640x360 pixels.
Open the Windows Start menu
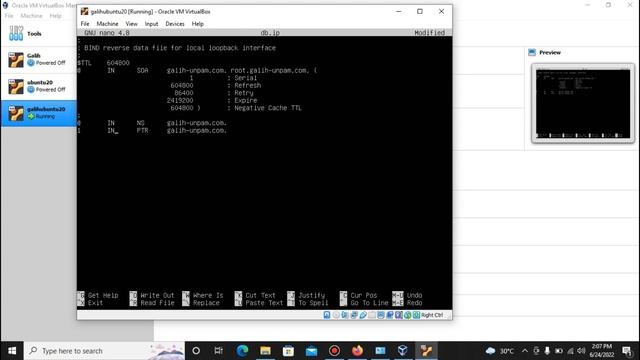click(12, 351)
